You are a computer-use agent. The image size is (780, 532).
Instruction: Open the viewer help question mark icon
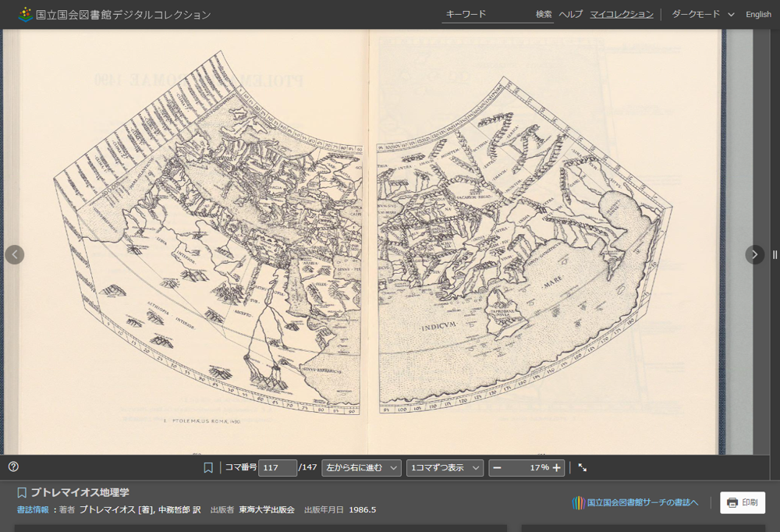click(x=13, y=466)
